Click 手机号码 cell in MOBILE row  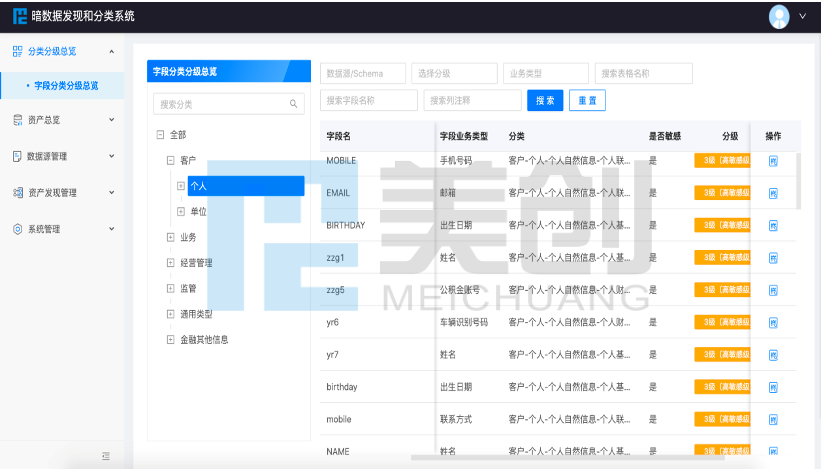pos(456,160)
